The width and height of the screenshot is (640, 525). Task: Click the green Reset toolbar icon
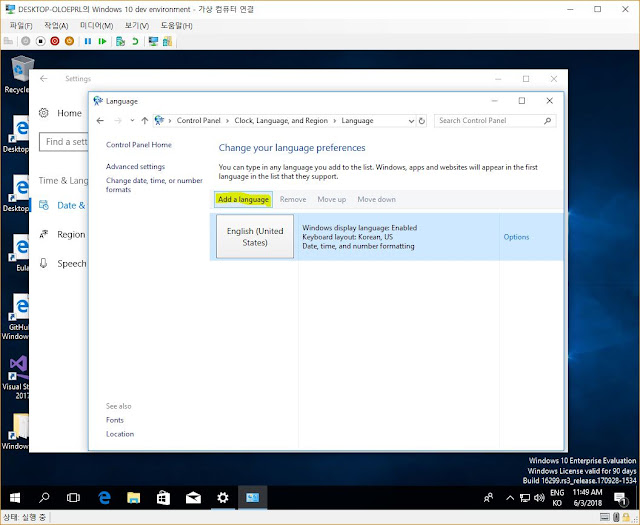pos(102,41)
